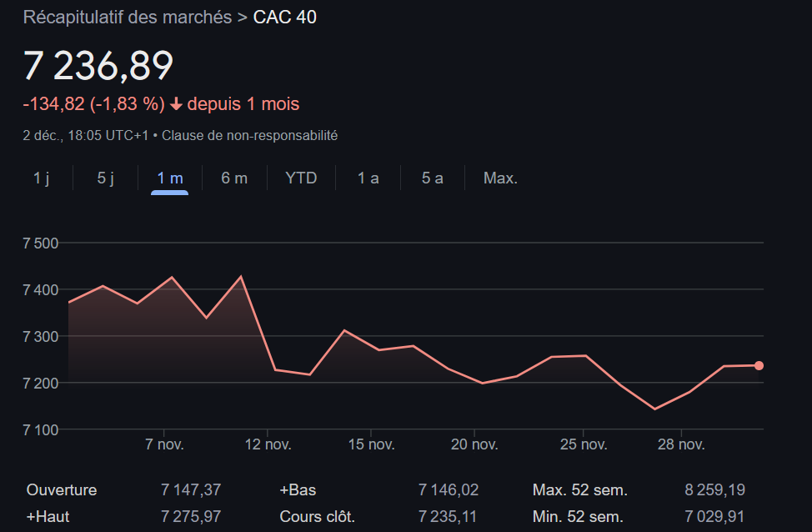
Task: Click the +Haut label
Action: point(48,516)
